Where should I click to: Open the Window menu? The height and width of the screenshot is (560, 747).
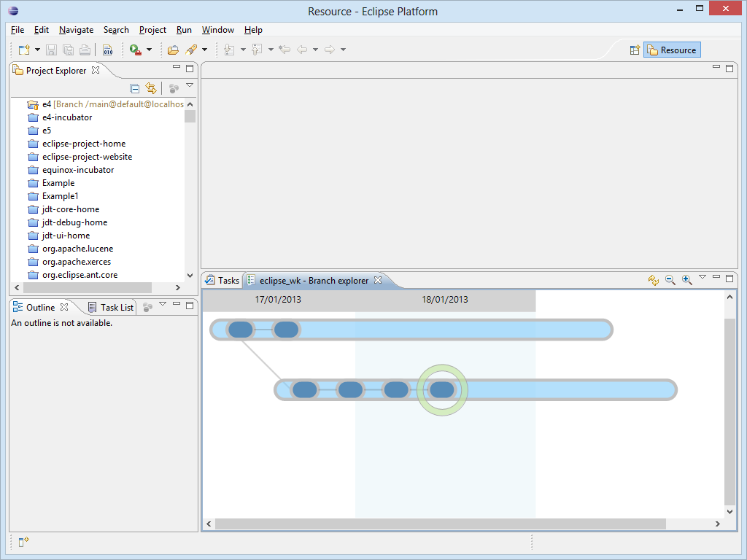click(217, 29)
